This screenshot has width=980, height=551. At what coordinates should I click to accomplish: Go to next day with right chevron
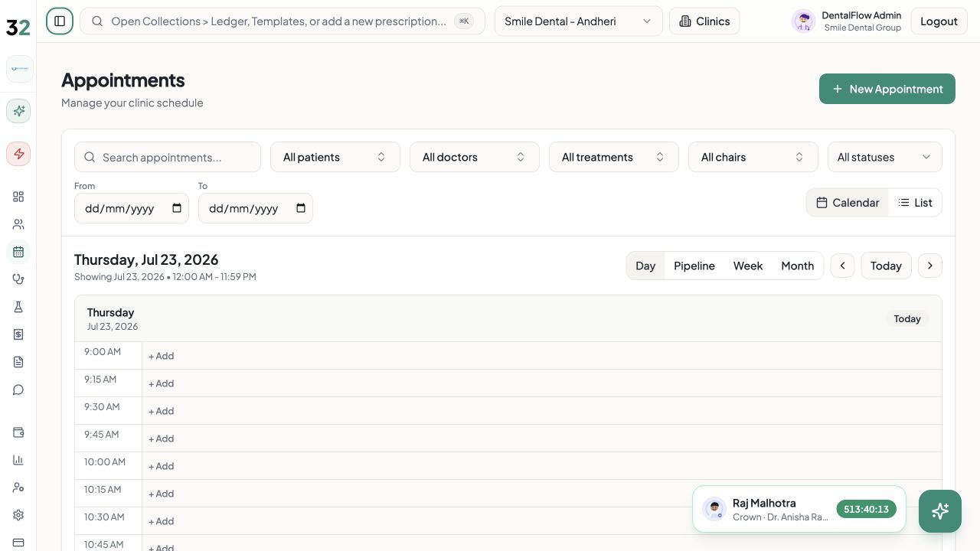click(x=930, y=266)
